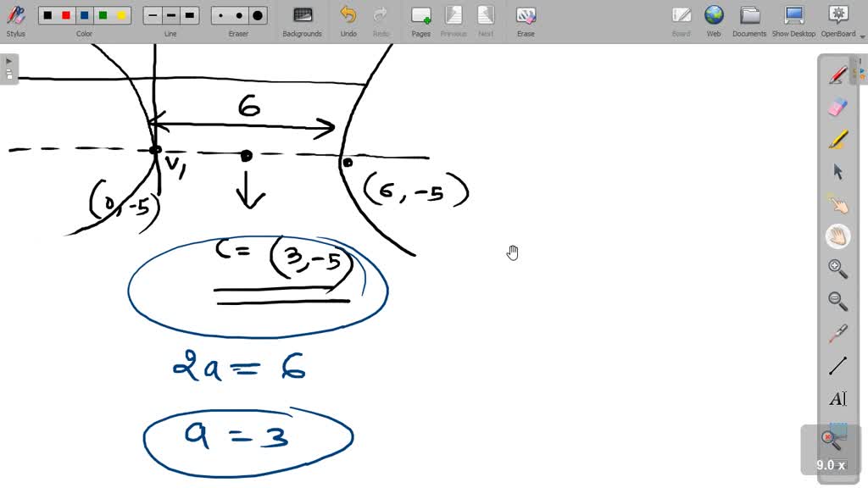Select the Laser pointer tool

(837, 333)
